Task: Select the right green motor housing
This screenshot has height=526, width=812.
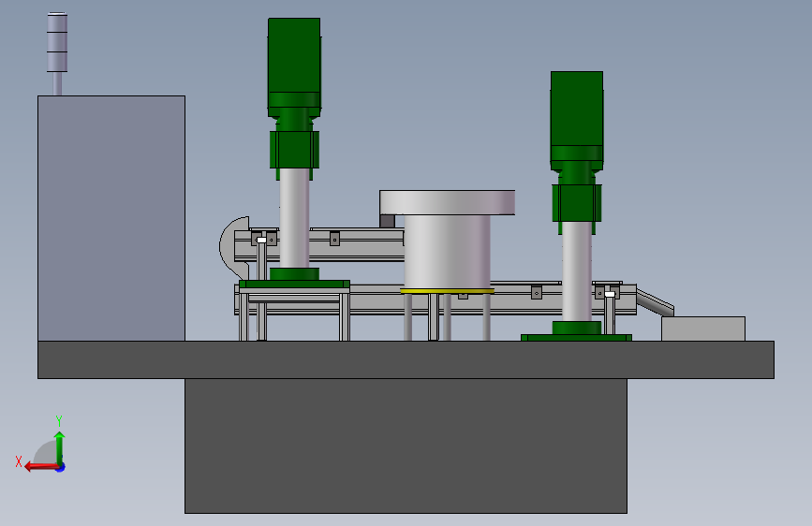Action: pyautogui.click(x=577, y=121)
